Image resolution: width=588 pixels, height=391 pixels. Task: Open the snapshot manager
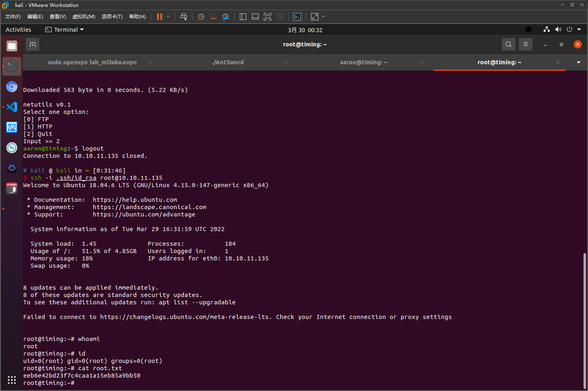pyautogui.click(x=226, y=17)
